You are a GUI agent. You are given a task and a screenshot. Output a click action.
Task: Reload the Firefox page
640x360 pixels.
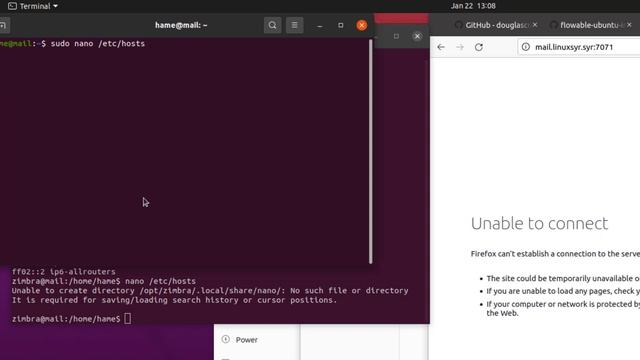point(479,47)
